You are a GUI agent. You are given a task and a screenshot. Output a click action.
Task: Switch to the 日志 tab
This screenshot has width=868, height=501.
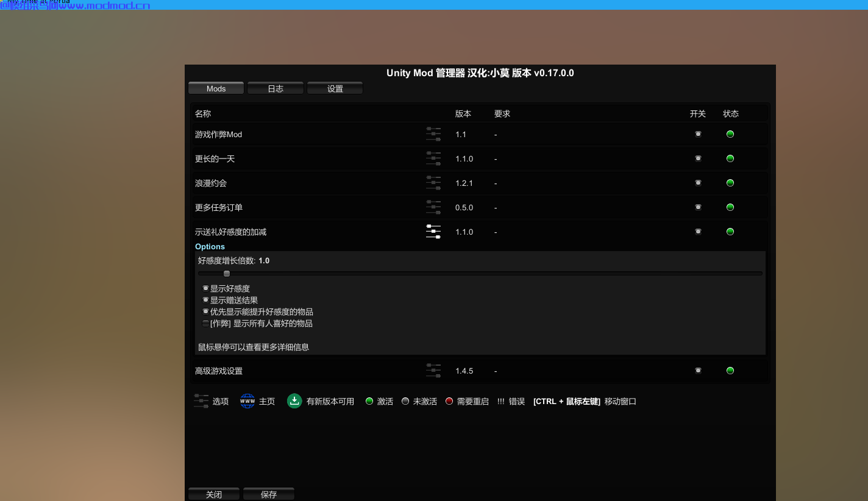(275, 88)
